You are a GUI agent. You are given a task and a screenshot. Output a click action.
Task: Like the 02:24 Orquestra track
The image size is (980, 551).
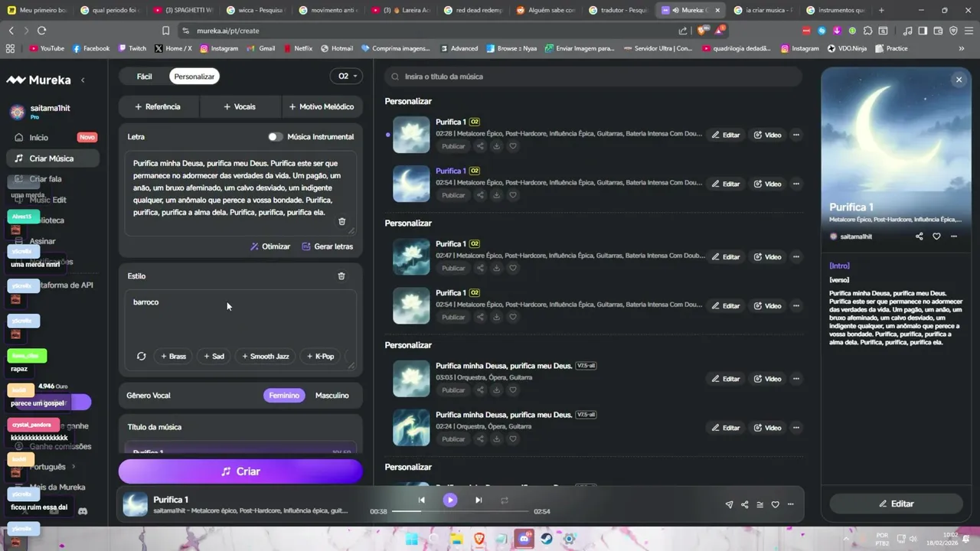pyautogui.click(x=513, y=439)
